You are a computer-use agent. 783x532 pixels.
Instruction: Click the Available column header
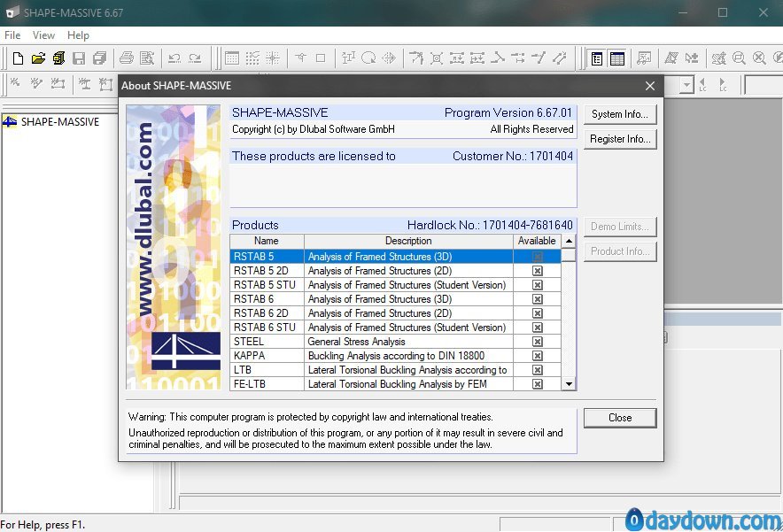coord(537,241)
